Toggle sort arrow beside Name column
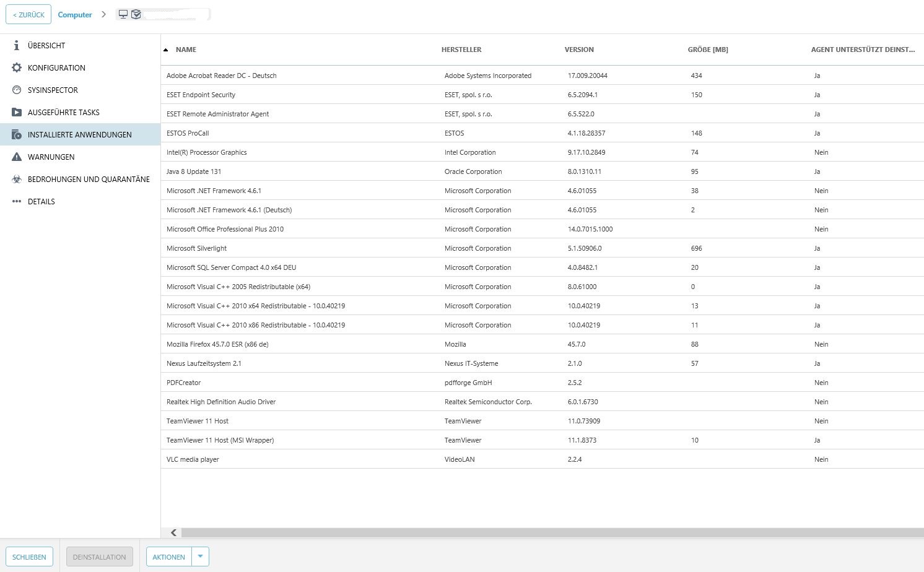 tap(166, 50)
